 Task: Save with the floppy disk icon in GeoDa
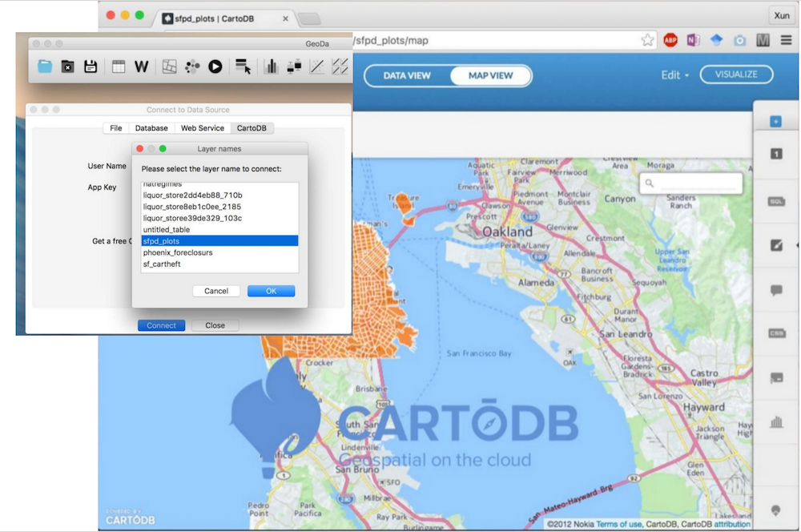pos(91,66)
